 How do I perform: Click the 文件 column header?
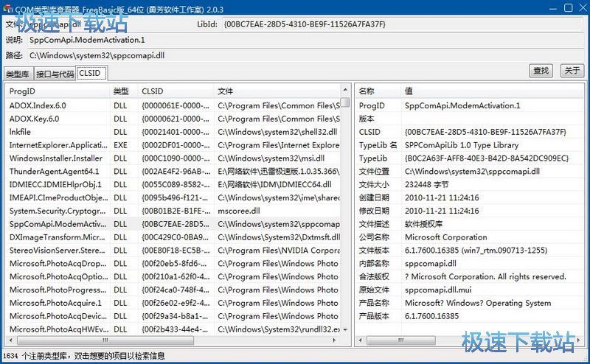click(x=278, y=91)
